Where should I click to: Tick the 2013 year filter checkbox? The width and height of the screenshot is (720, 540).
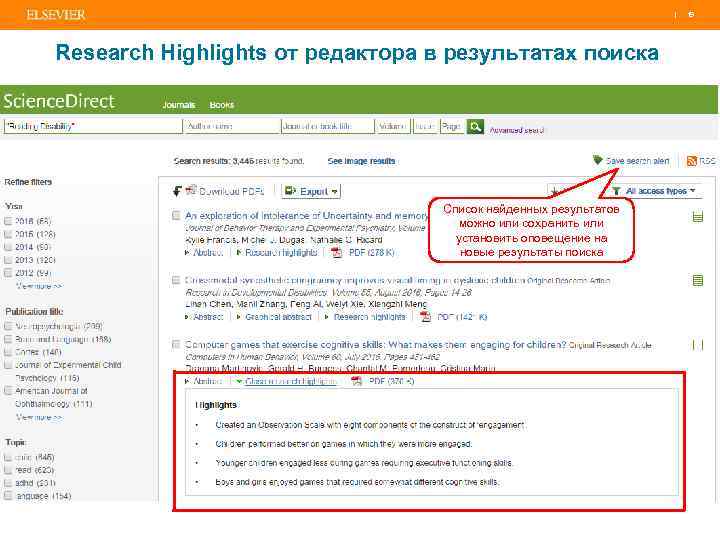pos(8,260)
